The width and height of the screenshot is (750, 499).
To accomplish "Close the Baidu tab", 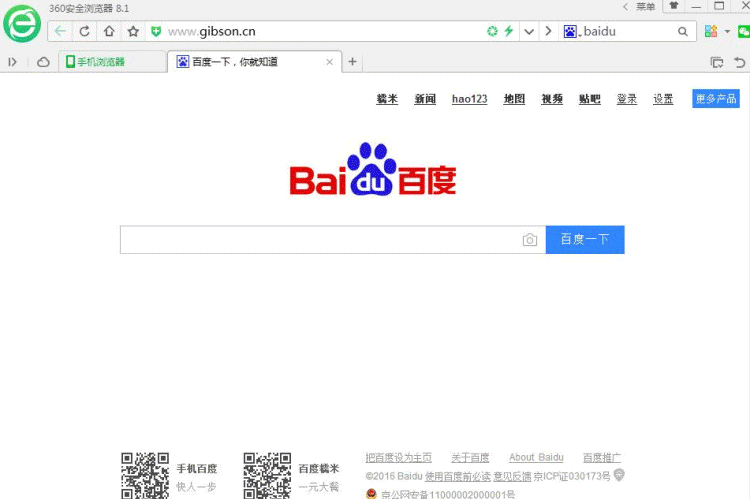I will pos(330,62).
